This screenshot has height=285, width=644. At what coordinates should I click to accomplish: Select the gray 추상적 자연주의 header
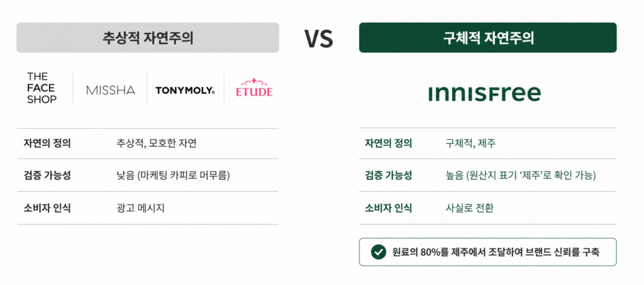(x=147, y=37)
